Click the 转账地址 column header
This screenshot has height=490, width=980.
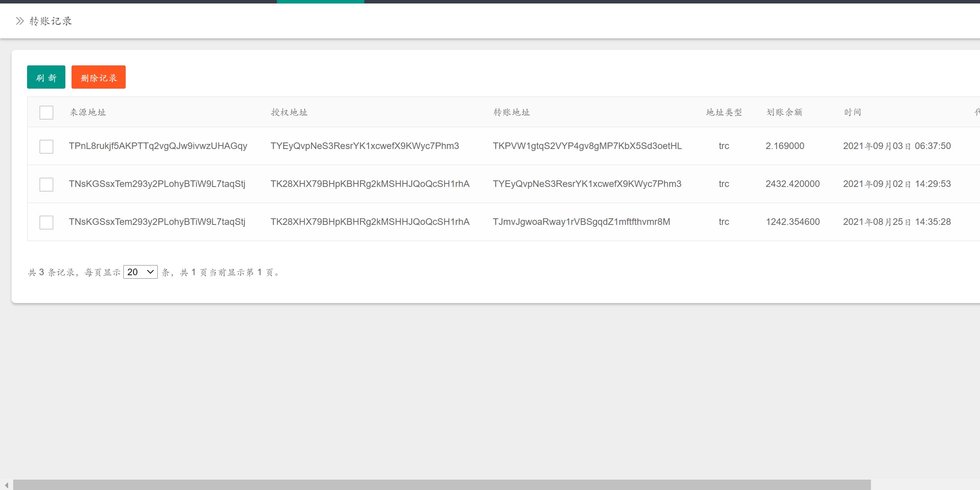[x=511, y=113]
